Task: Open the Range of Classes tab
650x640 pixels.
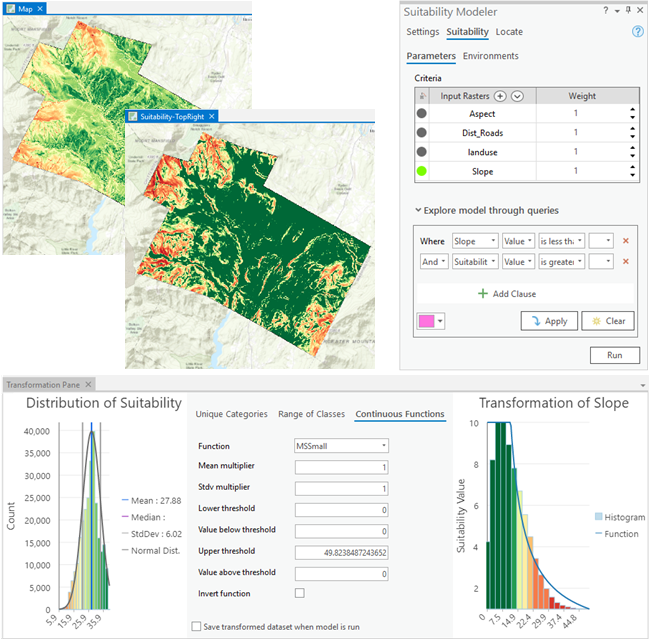Action: (311, 414)
